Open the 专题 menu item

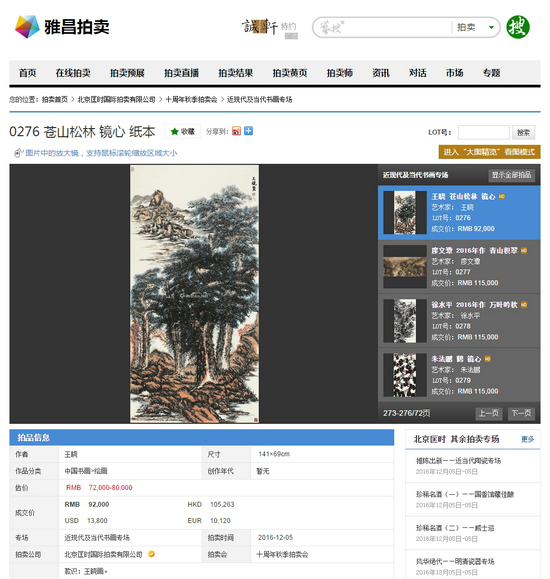(491, 73)
